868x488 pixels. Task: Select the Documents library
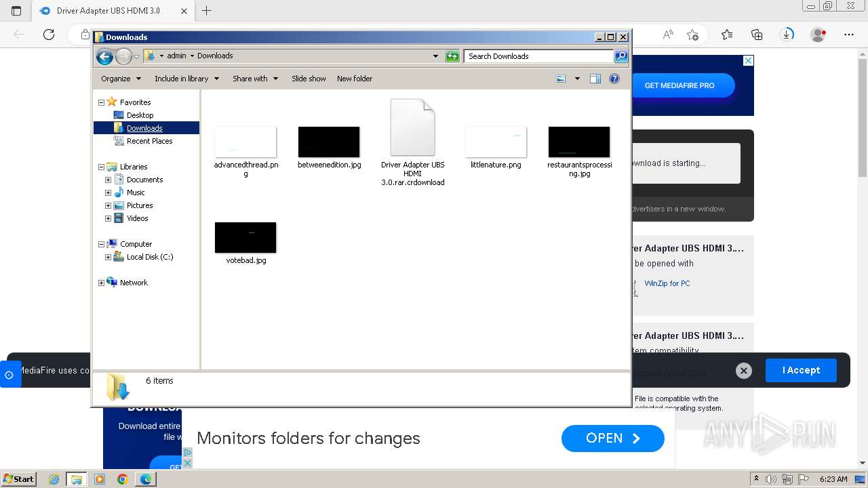click(x=144, y=180)
